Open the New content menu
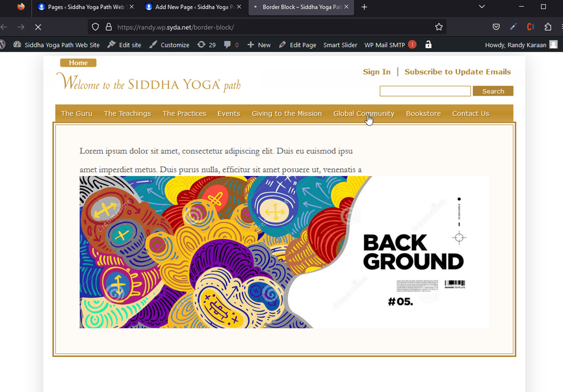563x392 pixels. pyautogui.click(x=259, y=45)
